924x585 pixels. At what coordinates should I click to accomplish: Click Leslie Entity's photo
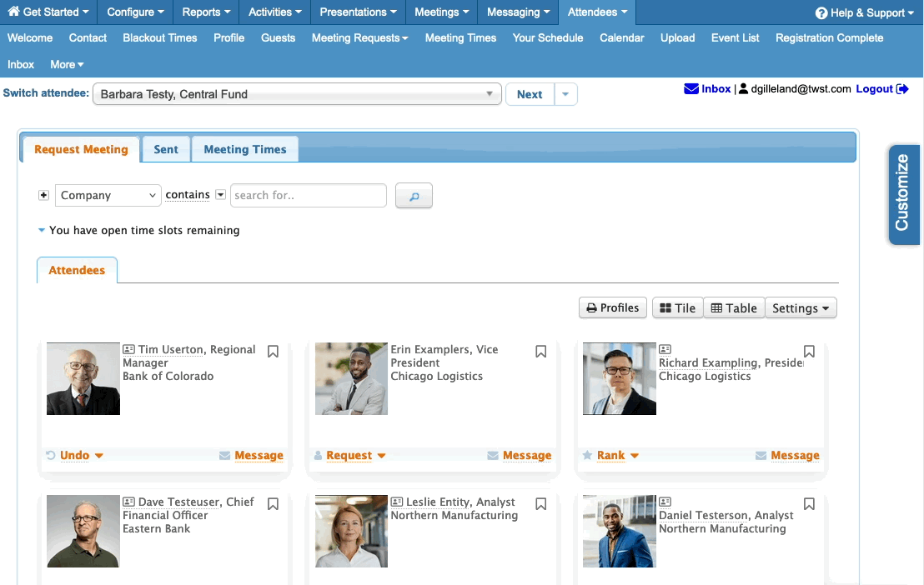click(351, 532)
